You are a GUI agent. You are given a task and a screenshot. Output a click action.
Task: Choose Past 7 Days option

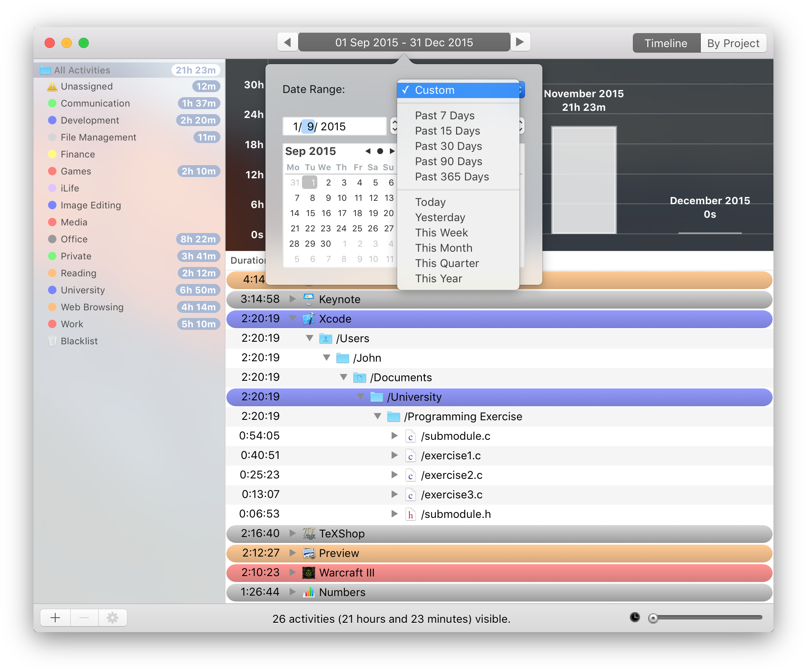point(458,115)
